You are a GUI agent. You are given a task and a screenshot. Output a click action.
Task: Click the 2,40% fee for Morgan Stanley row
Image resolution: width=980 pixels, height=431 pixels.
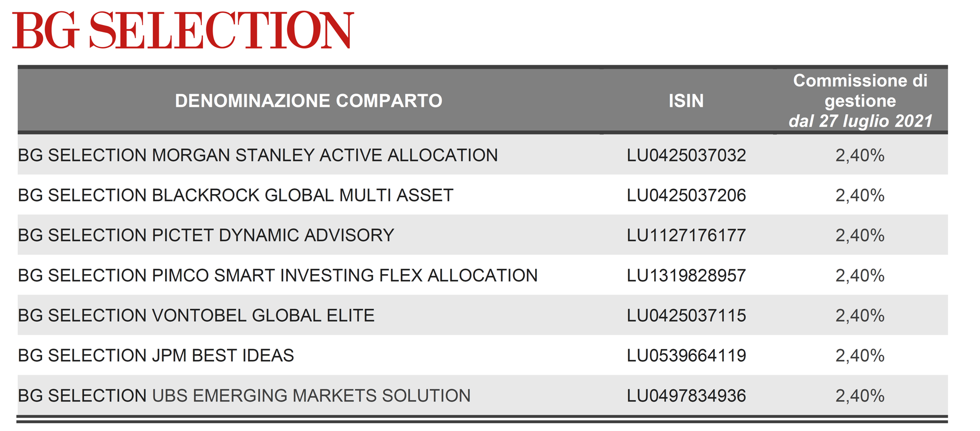pyautogui.click(x=860, y=155)
